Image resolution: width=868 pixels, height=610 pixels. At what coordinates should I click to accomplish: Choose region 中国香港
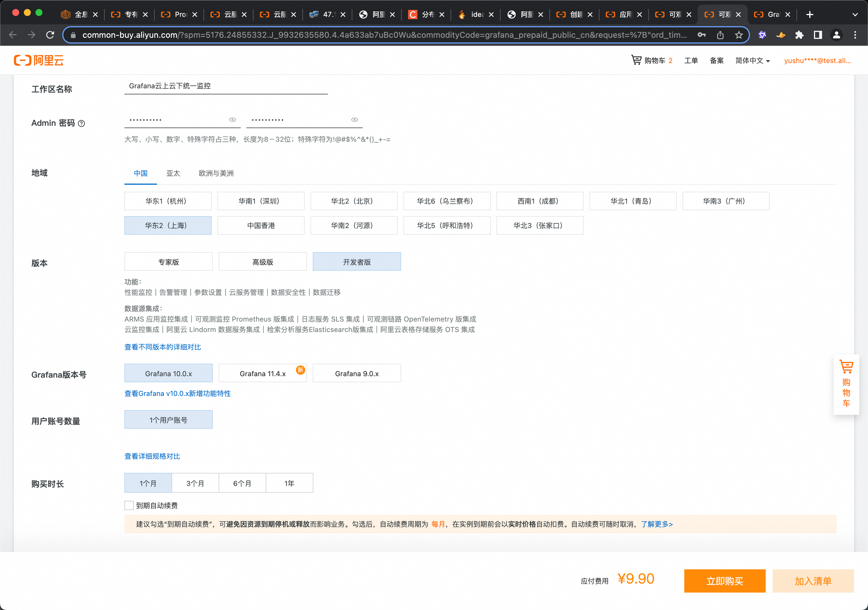(261, 225)
